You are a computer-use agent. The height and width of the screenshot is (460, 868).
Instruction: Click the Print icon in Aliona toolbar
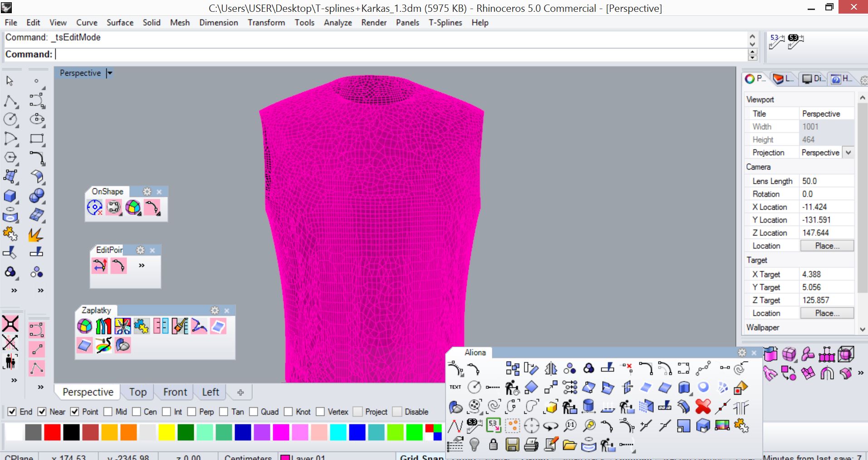point(531,445)
